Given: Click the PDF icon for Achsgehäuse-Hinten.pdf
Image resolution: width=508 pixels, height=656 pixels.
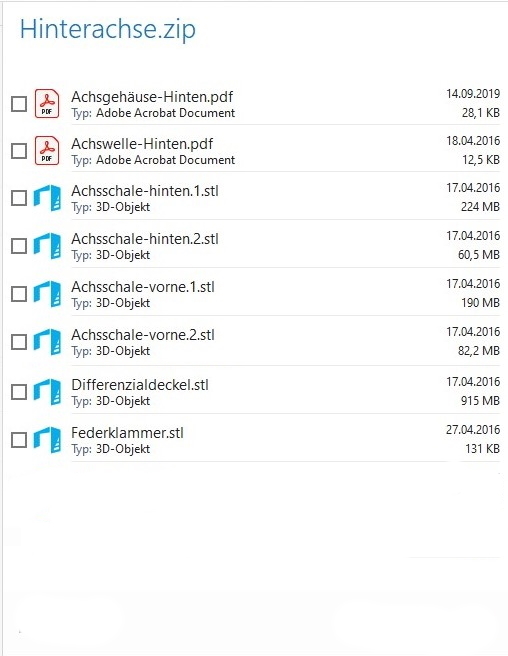Looking at the screenshot, I should (x=47, y=103).
